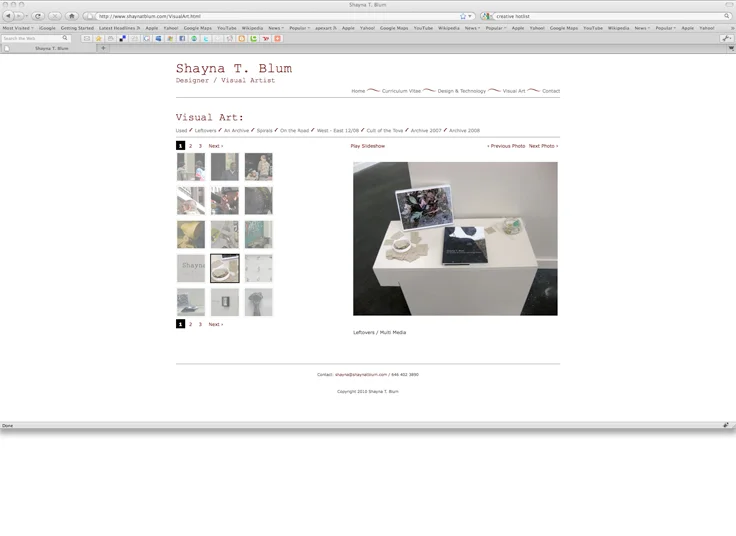736x536 pixels.
Task: Click the status bar icon beside Done
Action: click(726, 425)
